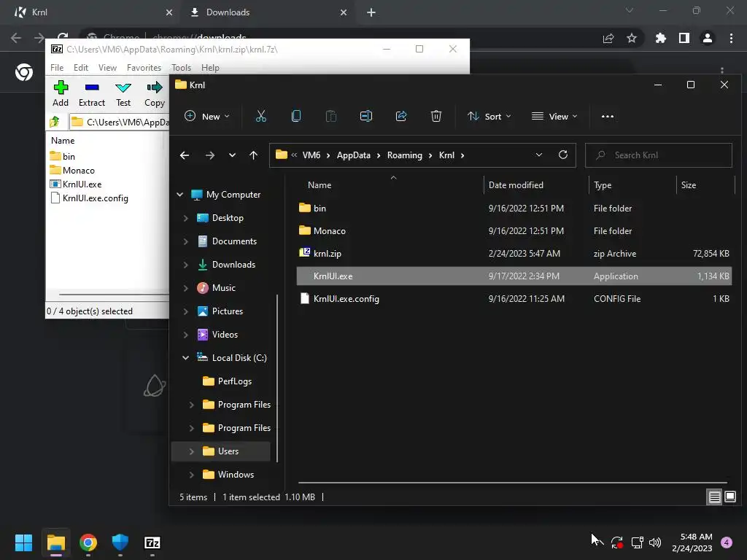
Task: Expand address bar history dropdown
Action: 539,155
